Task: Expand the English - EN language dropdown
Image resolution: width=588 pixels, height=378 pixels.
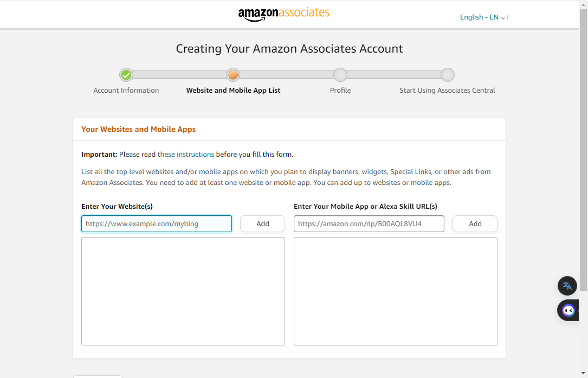Action: coord(482,17)
